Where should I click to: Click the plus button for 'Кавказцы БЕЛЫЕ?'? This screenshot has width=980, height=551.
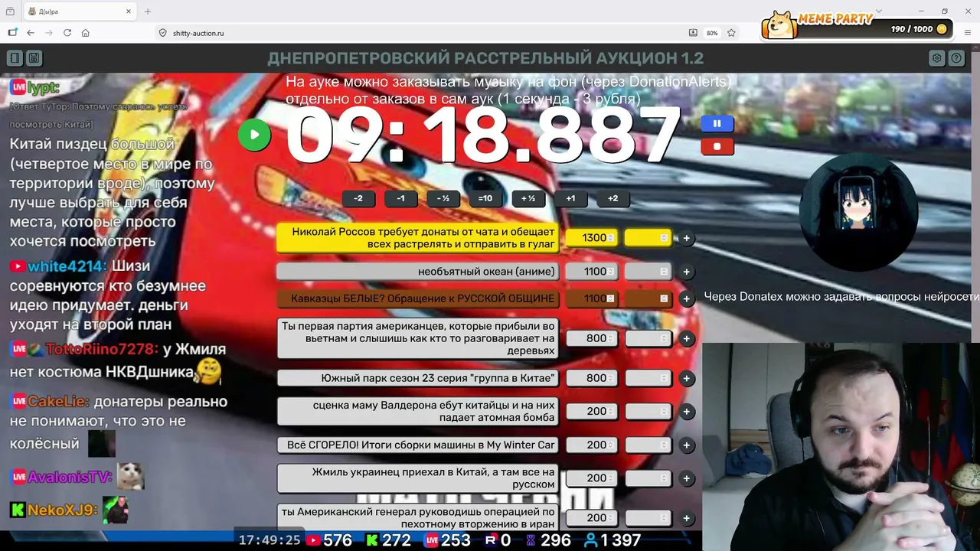pyautogui.click(x=687, y=298)
